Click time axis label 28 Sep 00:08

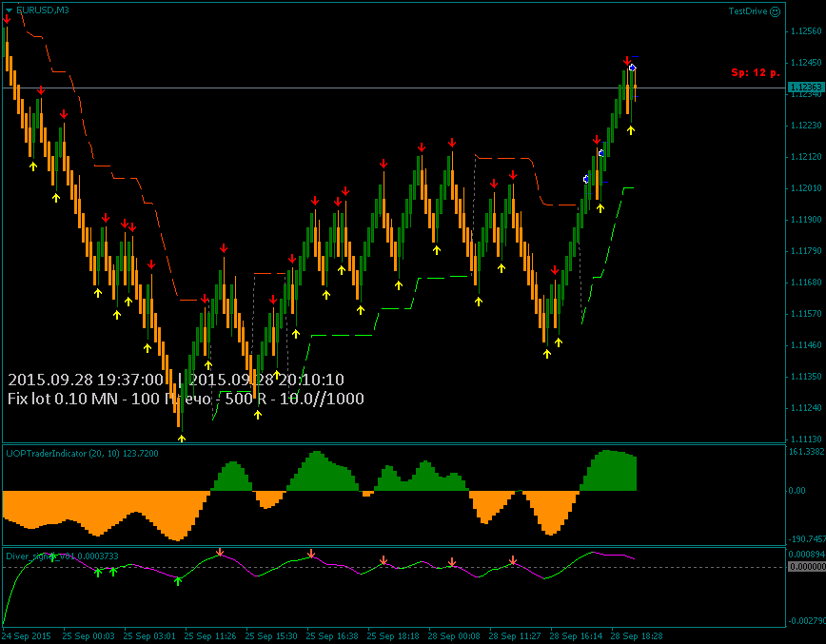pos(454,636)
